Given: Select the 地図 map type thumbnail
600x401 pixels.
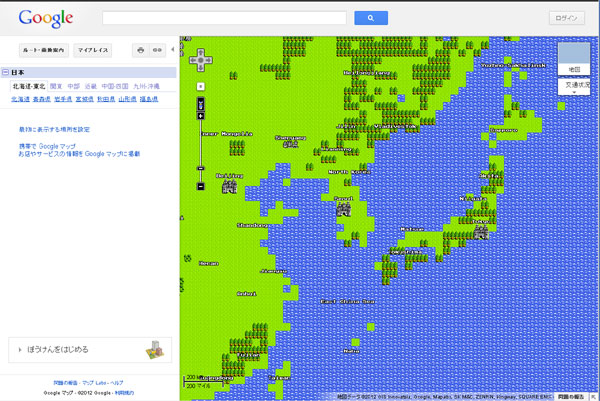Looking at the screenshot, I should (574, 58).
